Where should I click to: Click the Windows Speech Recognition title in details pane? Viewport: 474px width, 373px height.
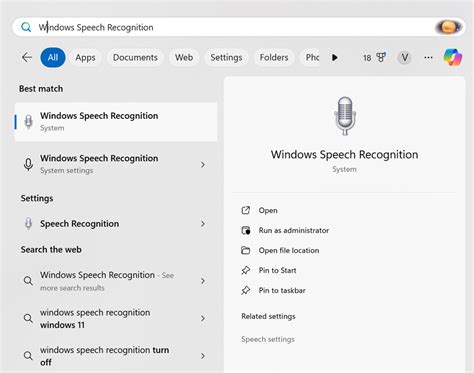[x=344, y=155]
